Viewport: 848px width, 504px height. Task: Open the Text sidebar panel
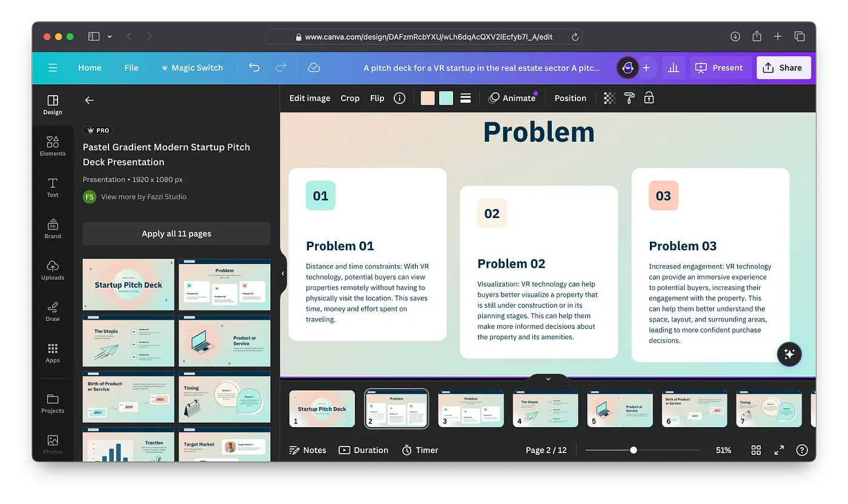(x=53, y=187)
